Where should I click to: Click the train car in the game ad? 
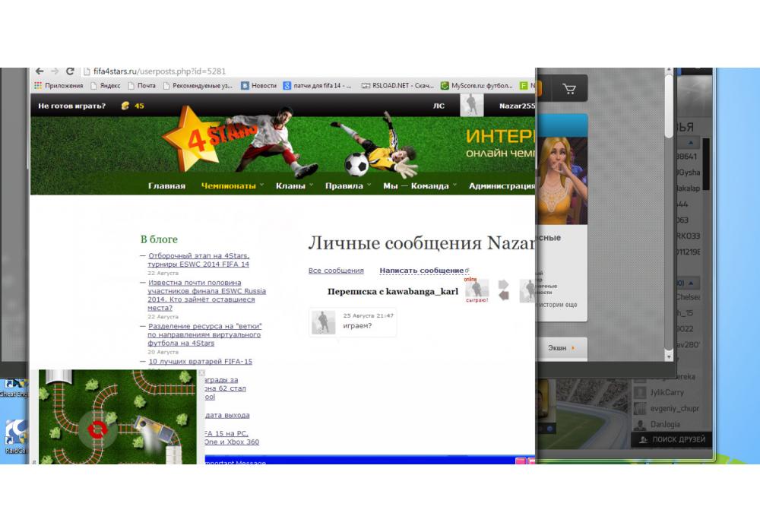[154, 429]
